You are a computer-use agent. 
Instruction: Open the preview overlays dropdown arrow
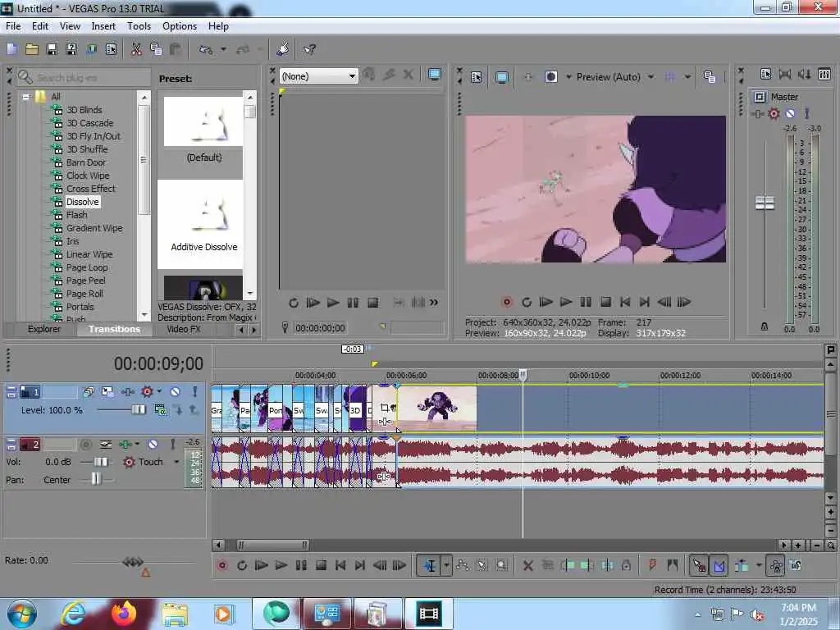687,77
